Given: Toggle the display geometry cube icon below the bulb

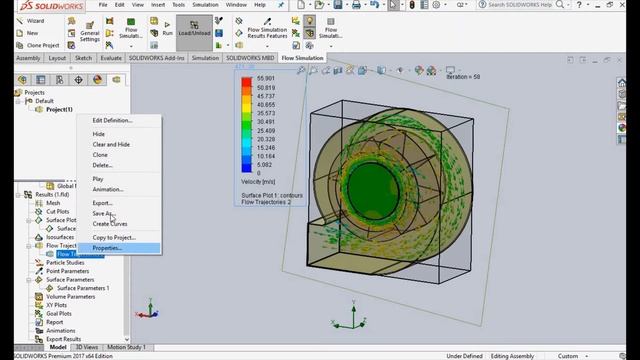Looking at the screenshot, I should 310,33.
